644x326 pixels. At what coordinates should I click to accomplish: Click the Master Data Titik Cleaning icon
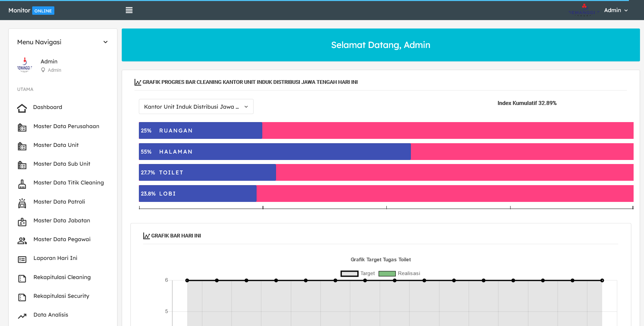click(x=22, y=184)
